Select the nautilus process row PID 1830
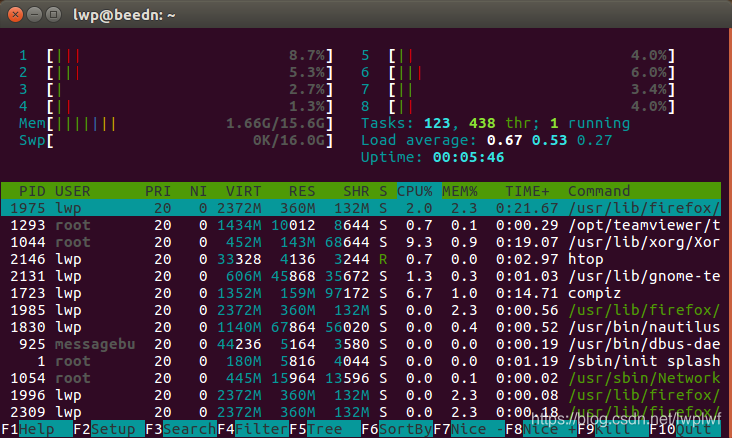This screenshot has height=438, width=732. click(x=361, y=327)
